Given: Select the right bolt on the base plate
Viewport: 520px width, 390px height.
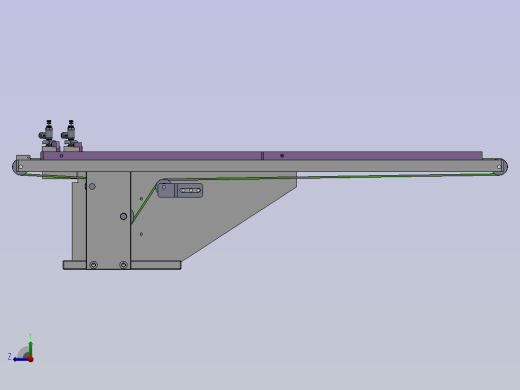Looking at the screenshot, I should pyautogui.click(x=123, y=265).
